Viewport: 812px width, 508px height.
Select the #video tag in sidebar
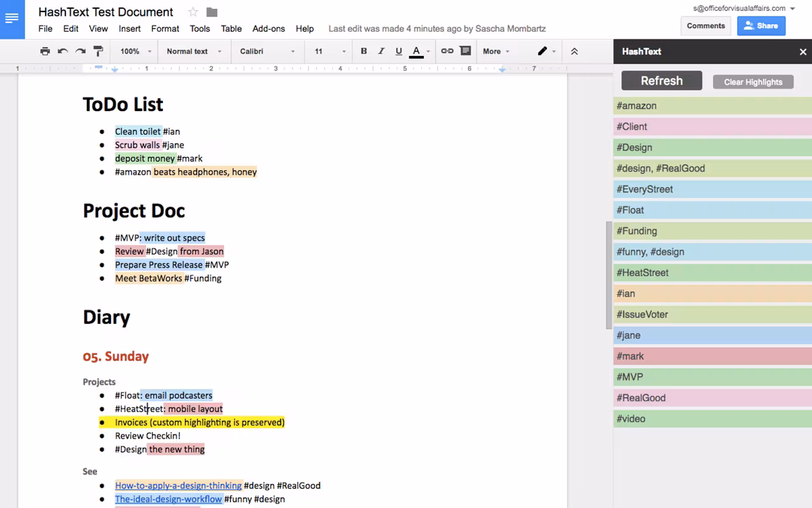(712, 419)
